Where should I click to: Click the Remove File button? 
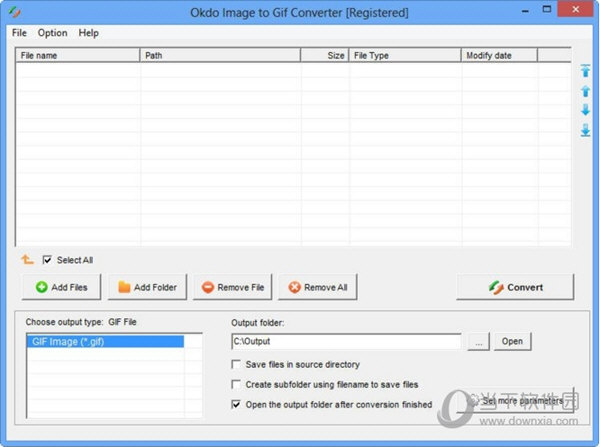coord(233,287)
